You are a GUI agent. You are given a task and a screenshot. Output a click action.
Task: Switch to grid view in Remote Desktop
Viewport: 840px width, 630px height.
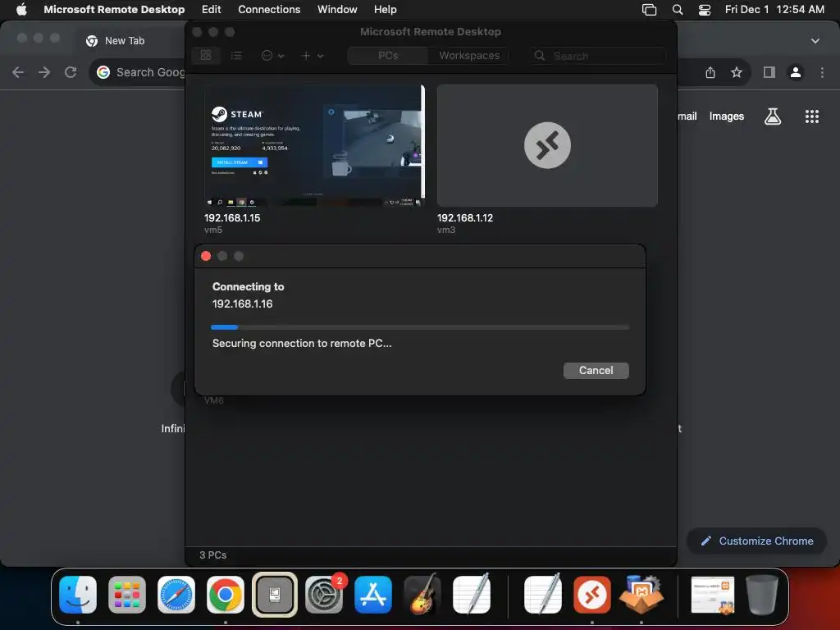(206, 55)
